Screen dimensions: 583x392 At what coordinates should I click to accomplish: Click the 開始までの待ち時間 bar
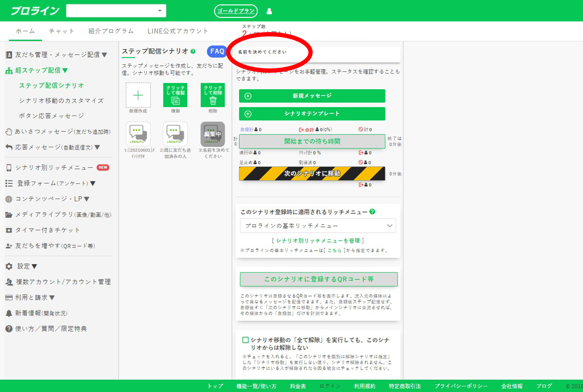coord(312,141)
